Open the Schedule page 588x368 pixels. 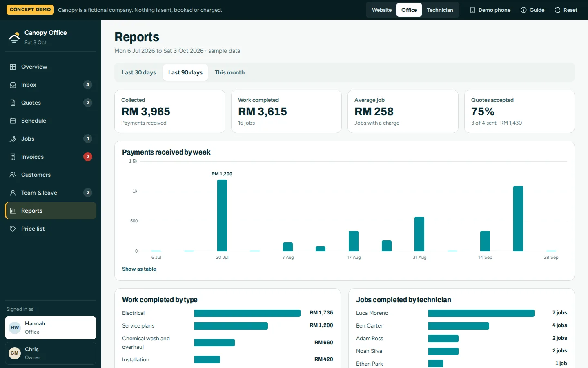pos(51,121)
